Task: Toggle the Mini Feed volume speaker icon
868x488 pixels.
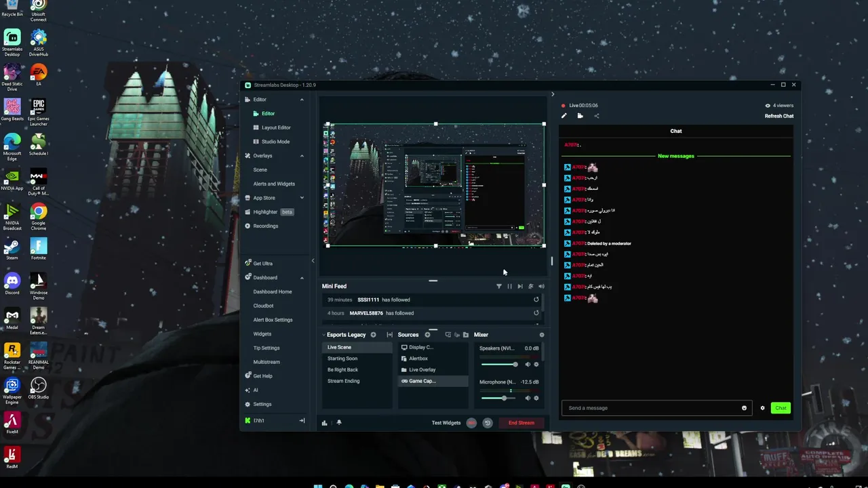Action: pyautogui.click(x=541, y=286)
